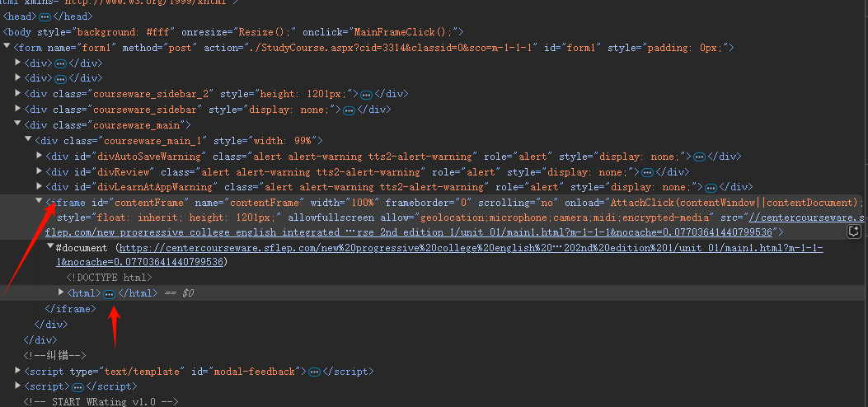This screenshot has width=868, height=407.
Task: Select the body element row
Action: (233, 32)
